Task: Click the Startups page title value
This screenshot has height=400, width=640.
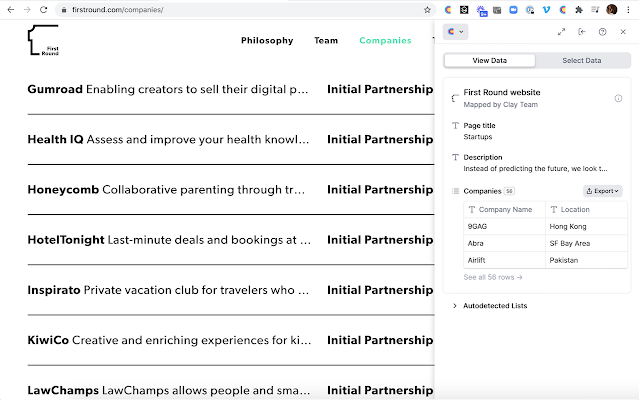Action: pyautogui.click(x=478, y=137)
